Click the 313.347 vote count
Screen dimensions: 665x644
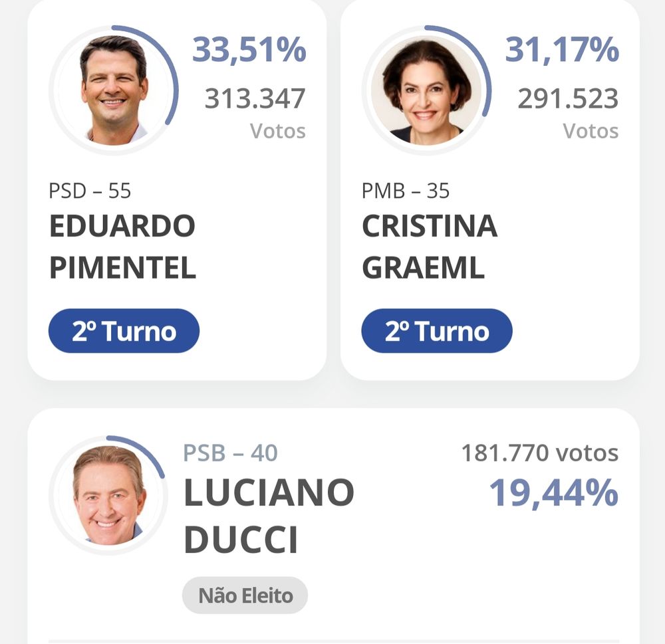point(255,98)
